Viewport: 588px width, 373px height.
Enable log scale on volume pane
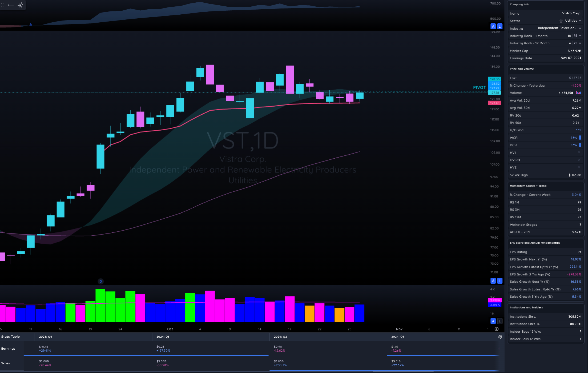pyautogui.click(x=499, y=321)
